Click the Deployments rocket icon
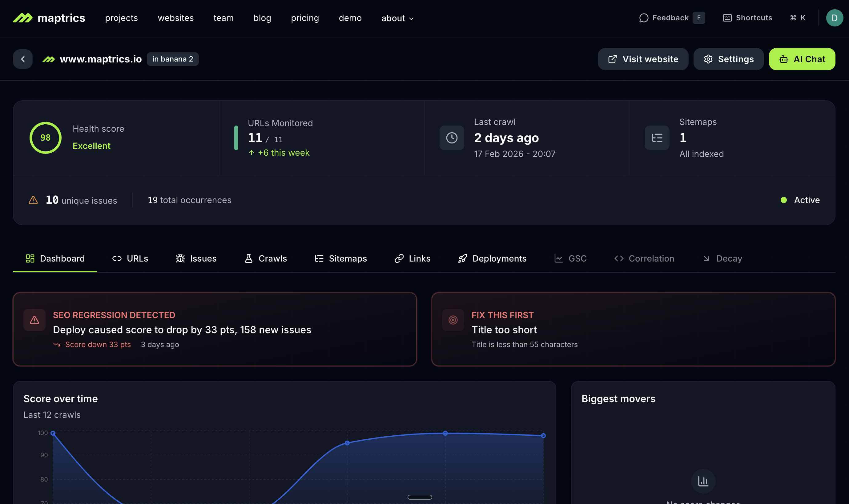The width and height of the screenshot is (849, 504). (x=462, y=258)
